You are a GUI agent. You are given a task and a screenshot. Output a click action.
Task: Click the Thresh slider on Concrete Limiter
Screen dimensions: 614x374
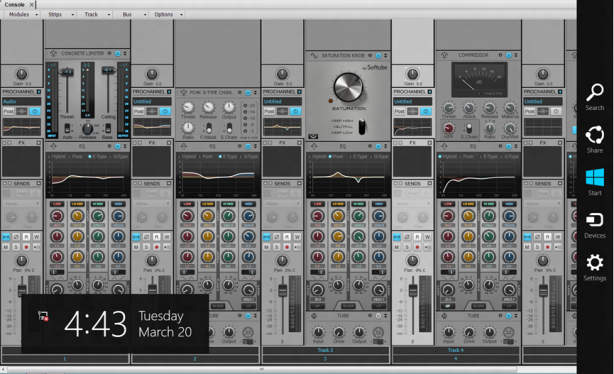pyautogui.click(x=67, y=72)
